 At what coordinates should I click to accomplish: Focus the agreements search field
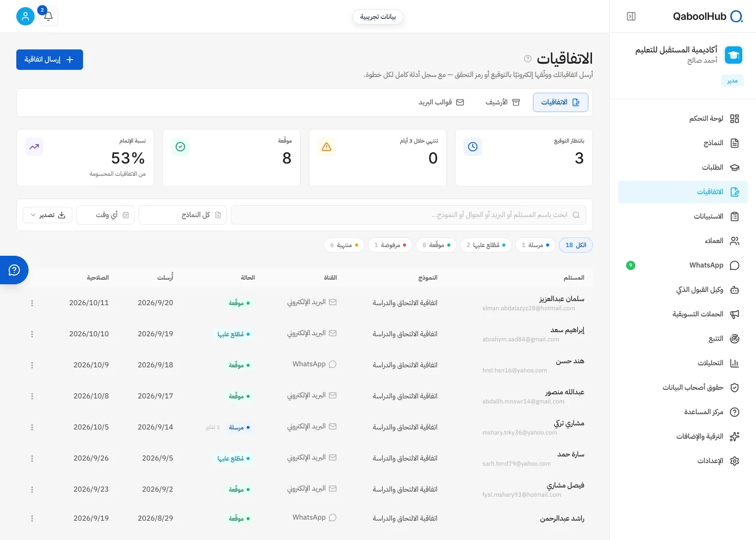coord(409,215)
